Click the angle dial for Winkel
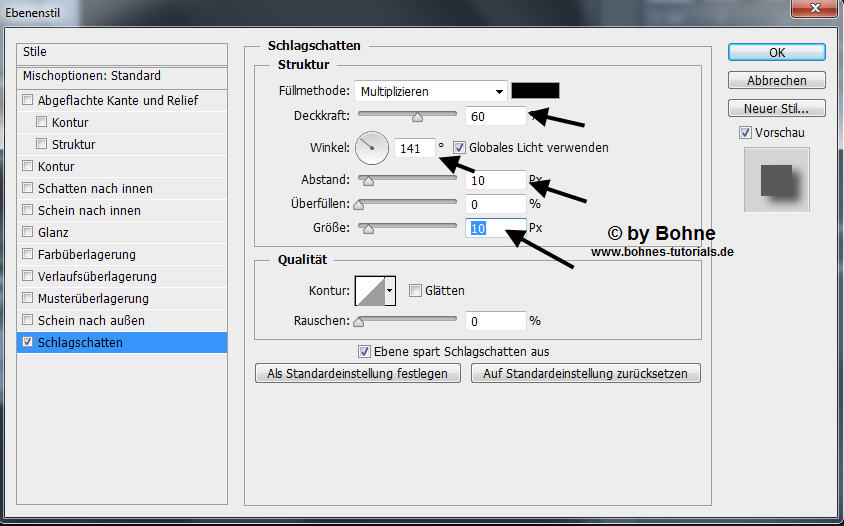This screenshot has width=844, height=526. coord(371,148)
